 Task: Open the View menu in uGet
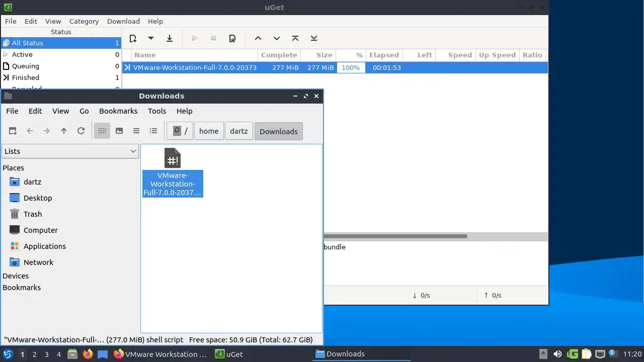tap(53, 21)
